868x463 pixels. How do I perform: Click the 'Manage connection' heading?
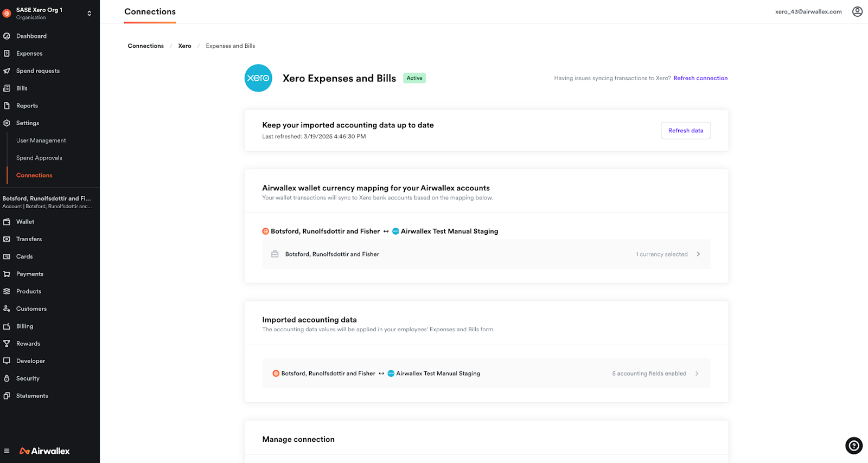[x=298, y=439]
